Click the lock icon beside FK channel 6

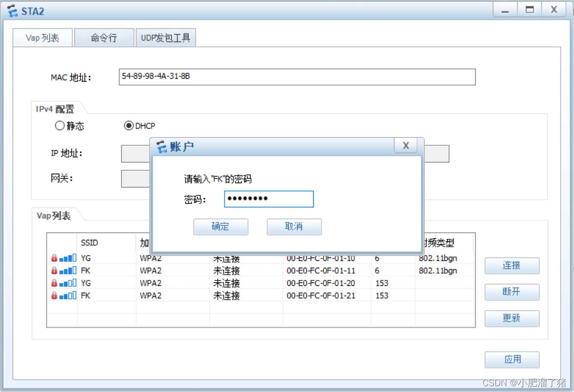click(54, 270)
